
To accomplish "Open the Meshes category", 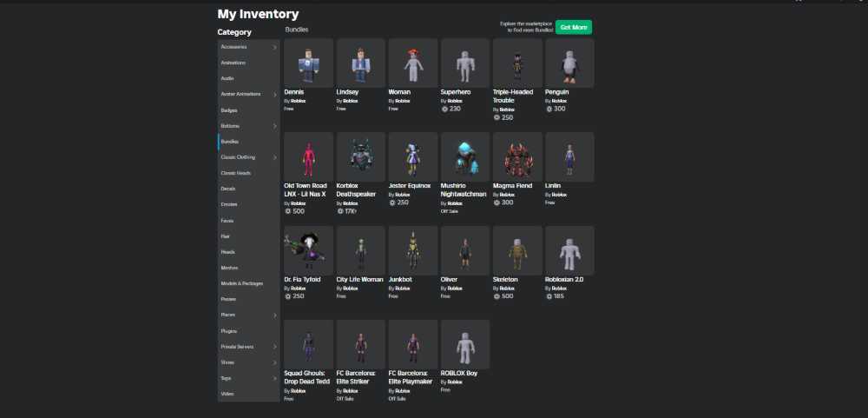I will [248, 267].
